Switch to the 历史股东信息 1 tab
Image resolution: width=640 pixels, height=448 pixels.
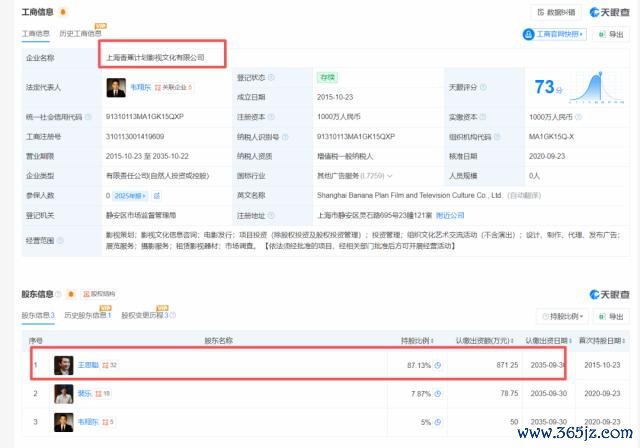coord(88,315)
